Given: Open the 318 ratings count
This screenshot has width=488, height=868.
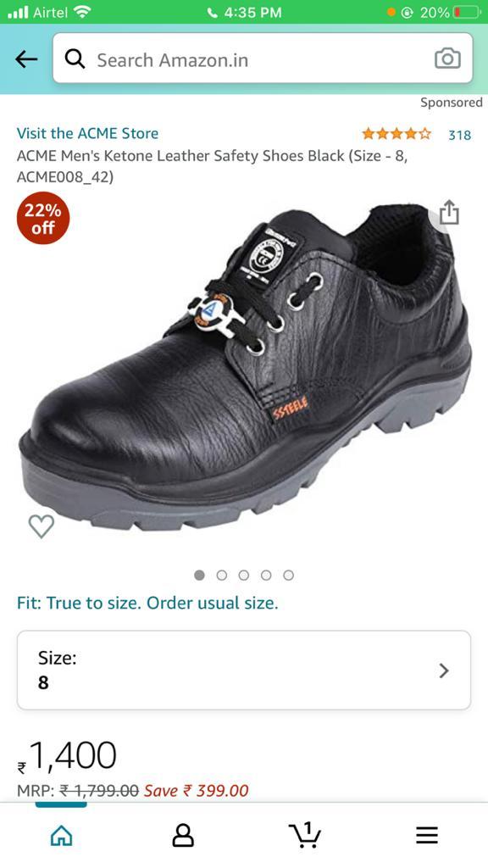Looking at the screenshot, I should [x=459, y=135].
